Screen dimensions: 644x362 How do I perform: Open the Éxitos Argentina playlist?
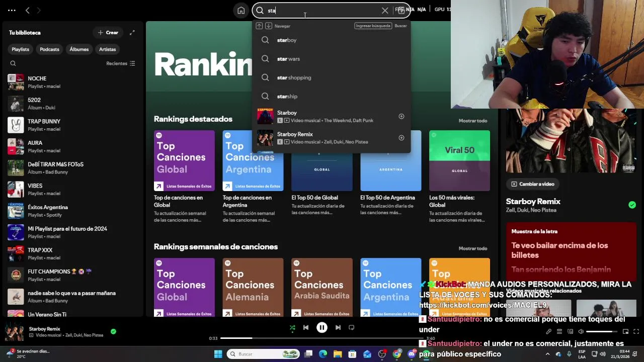tap(73, 211)
